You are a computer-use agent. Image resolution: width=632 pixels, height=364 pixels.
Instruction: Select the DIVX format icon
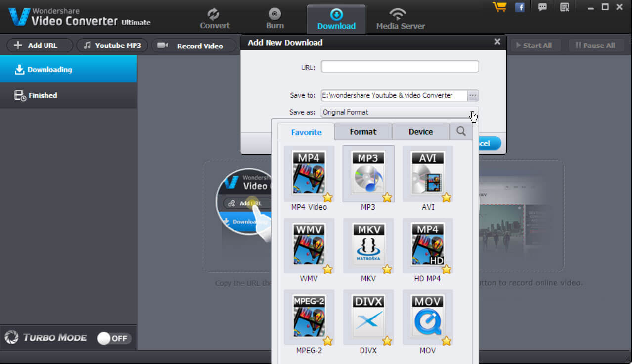click(368, 317)
